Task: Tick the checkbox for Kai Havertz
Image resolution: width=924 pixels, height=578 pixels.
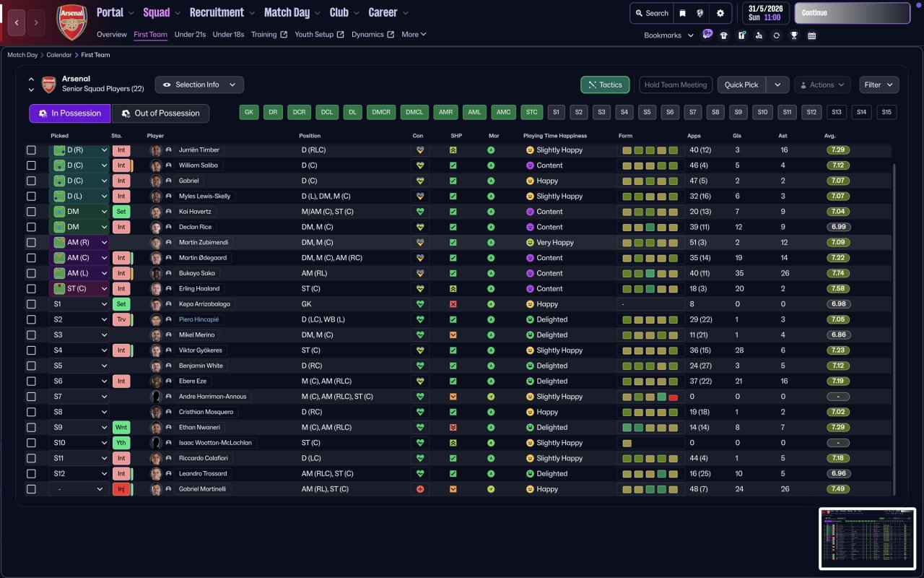Action: (31, 212)
